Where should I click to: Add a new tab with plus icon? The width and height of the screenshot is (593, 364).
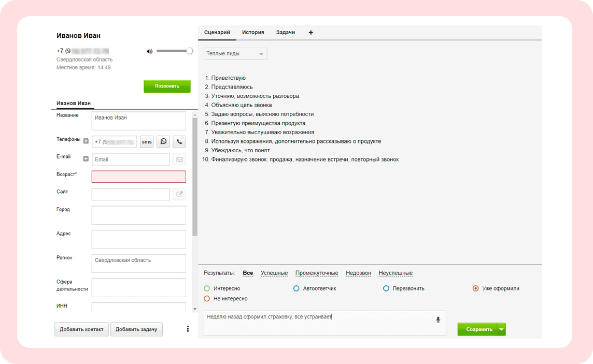point(311,33)
